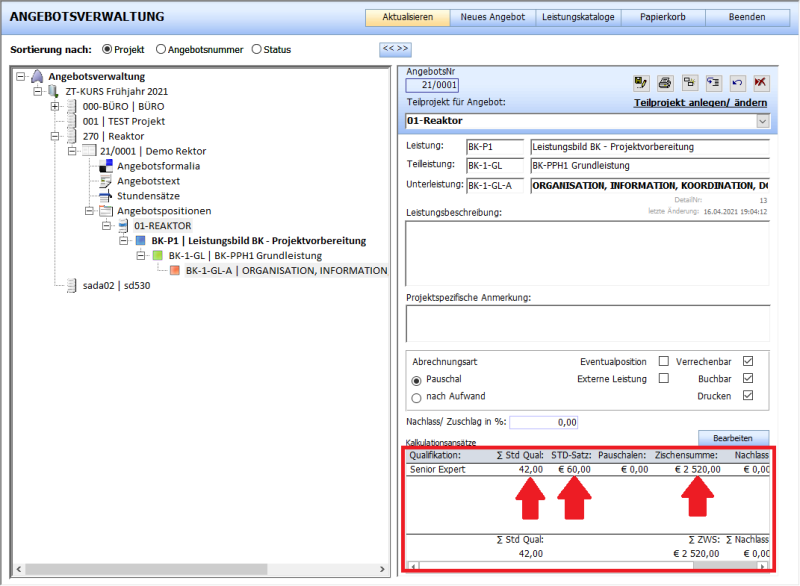800x586 pixels.
Task: Click the << >> panel toggle button
Action: pos(395,49)
